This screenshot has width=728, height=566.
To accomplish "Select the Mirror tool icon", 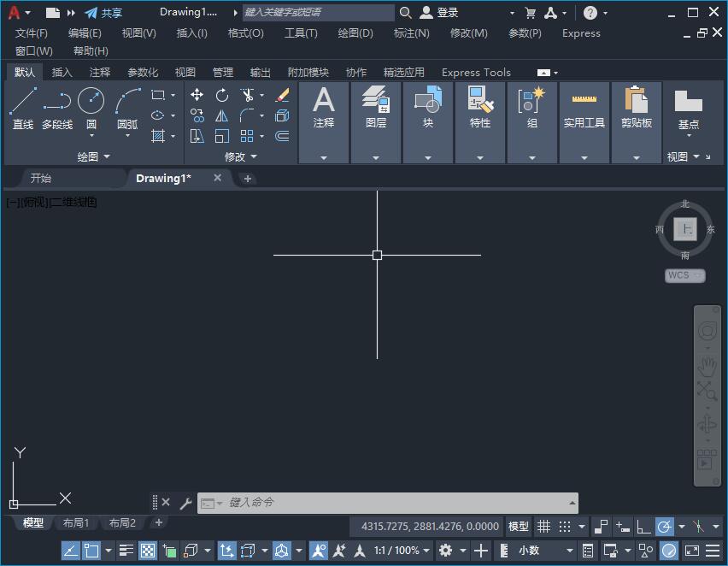I will [x=222, y=115].
